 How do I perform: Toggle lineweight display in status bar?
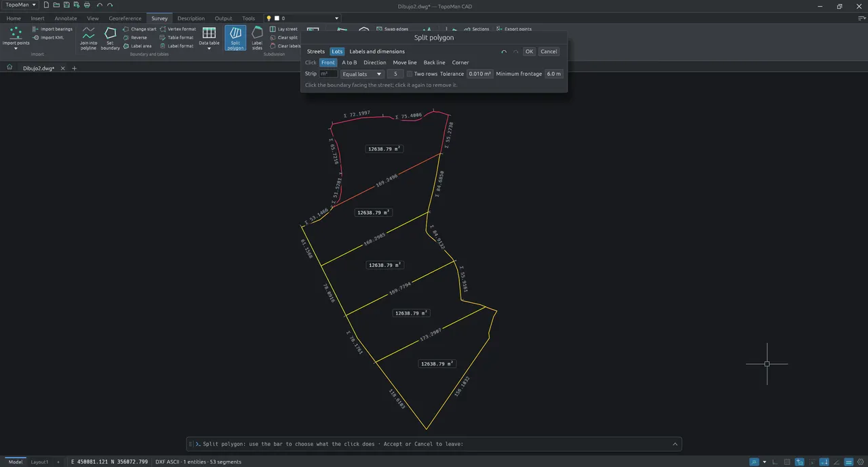pos(849,462)
